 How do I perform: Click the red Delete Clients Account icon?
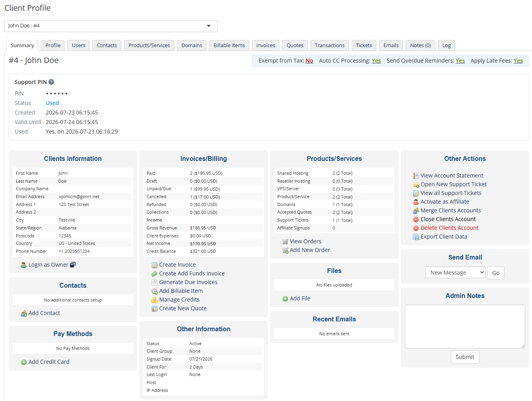point(416,228)
